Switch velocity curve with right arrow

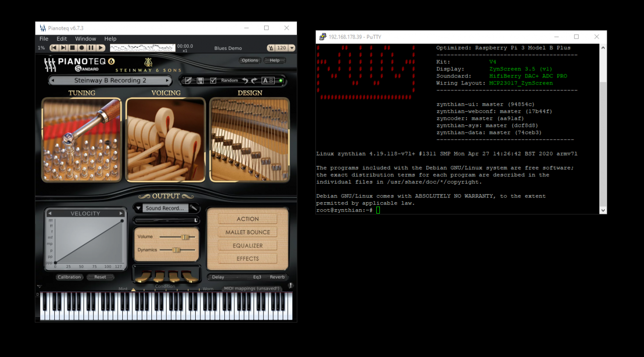(121, 213)
